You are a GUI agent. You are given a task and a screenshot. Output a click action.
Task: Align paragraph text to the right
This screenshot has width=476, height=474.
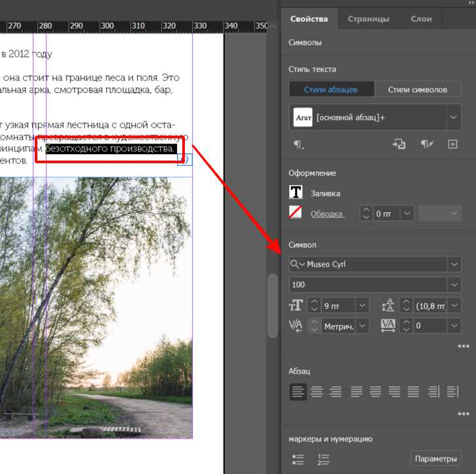[x=336, y=392]
